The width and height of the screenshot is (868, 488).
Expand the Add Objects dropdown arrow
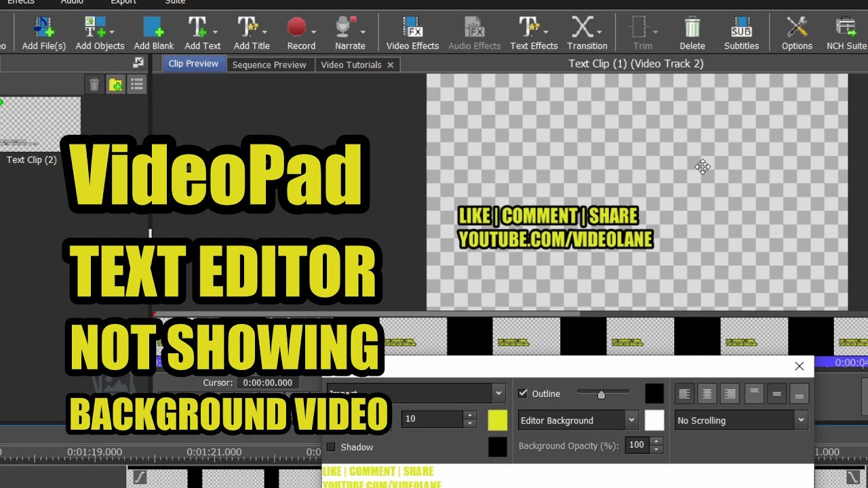[112, 31]
